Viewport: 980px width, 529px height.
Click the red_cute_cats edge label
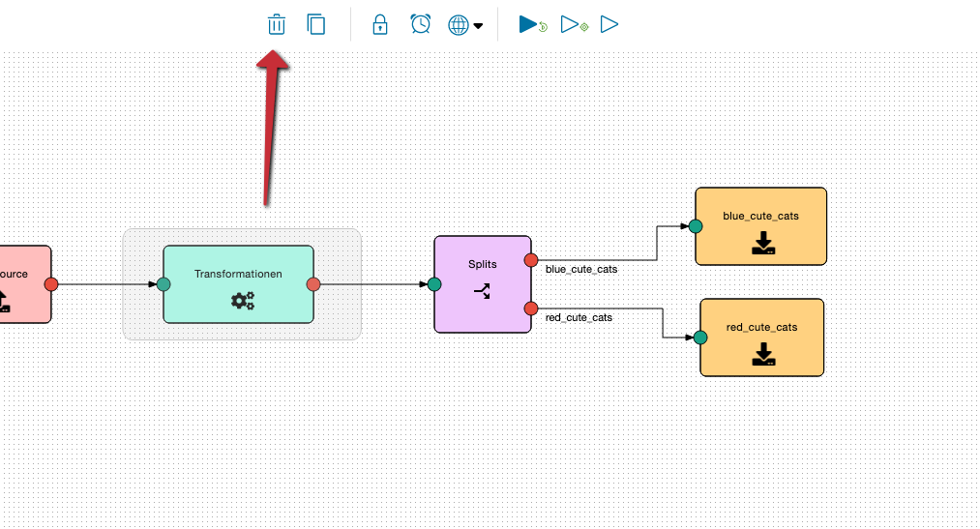579,317
